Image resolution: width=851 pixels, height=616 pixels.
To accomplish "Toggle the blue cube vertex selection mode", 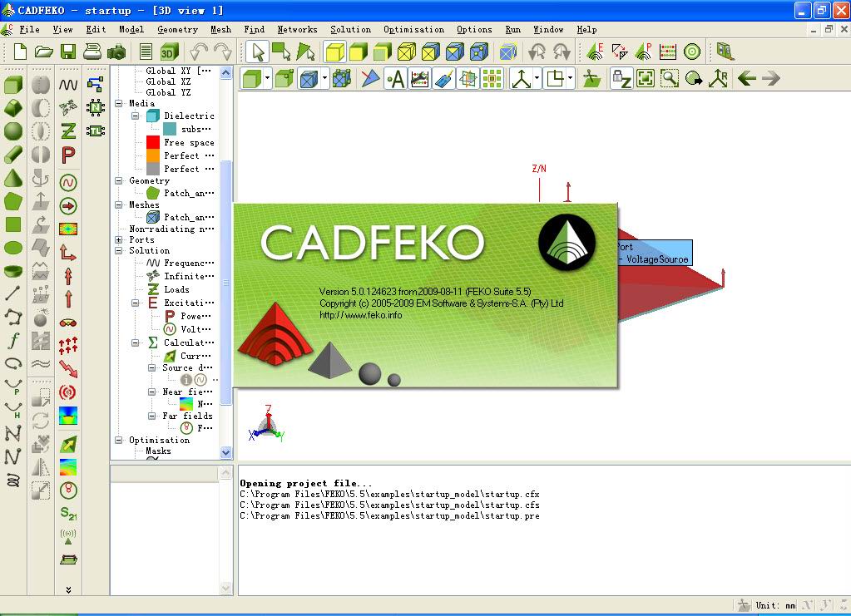I will click(x=479, y=52).
